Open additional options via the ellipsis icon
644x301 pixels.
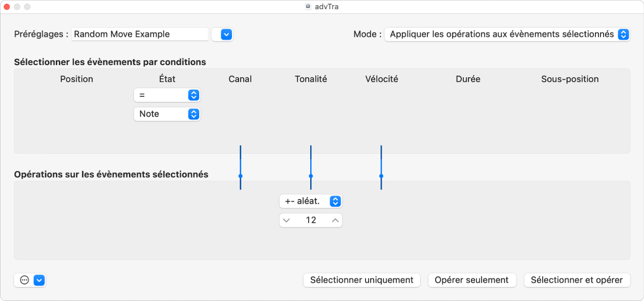23,280
